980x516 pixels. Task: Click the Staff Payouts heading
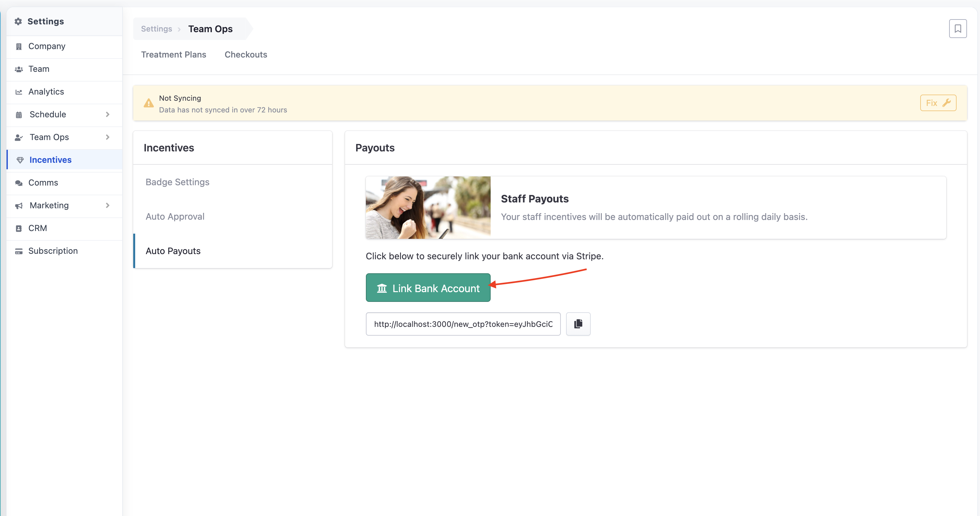[535, 199]
